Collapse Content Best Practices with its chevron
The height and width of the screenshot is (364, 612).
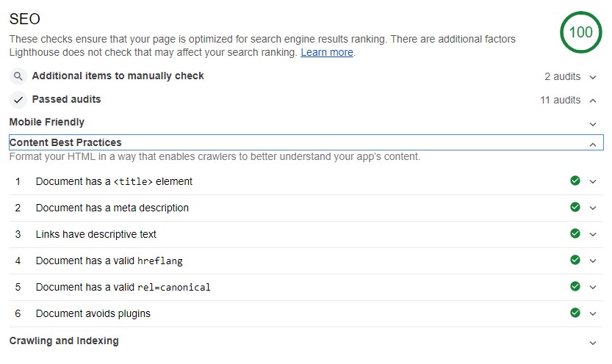(593, 145)
